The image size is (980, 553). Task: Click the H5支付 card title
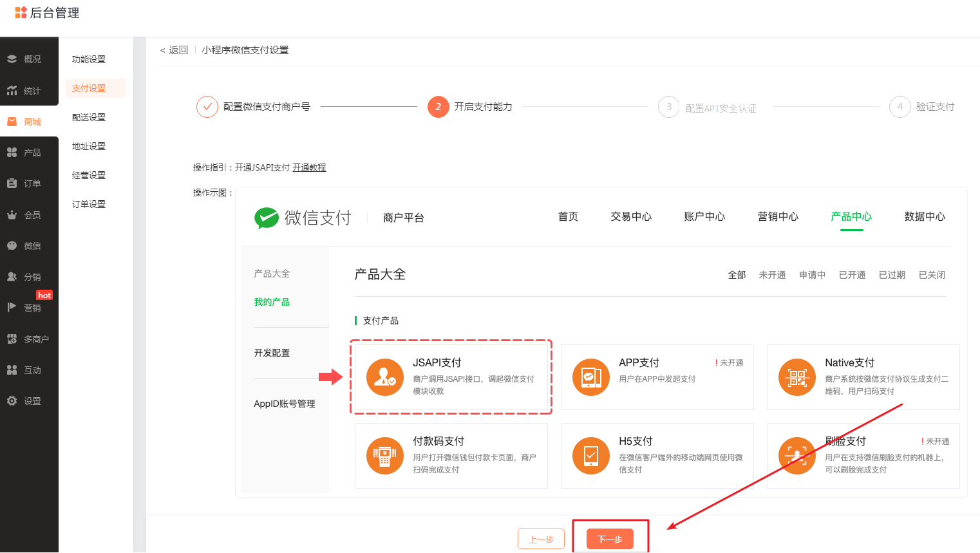pos(636,441)
